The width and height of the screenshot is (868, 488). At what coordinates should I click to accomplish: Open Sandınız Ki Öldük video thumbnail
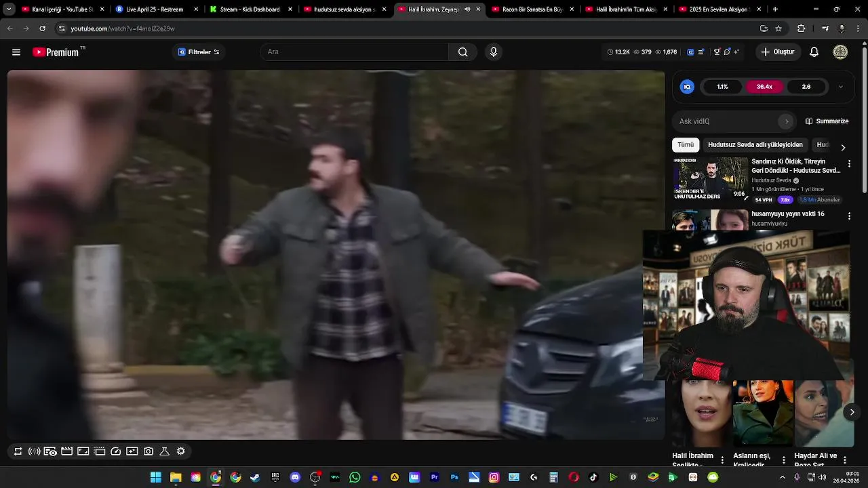click(x=710, y=179)
